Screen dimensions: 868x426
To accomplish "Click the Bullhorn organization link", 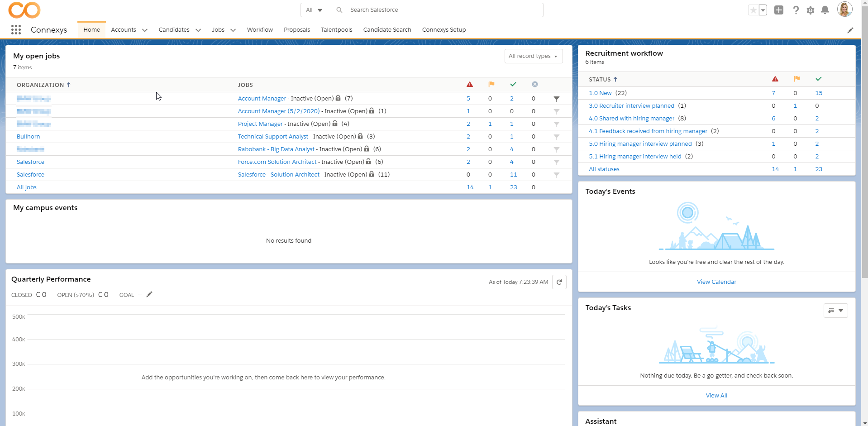I will [28, 137].
